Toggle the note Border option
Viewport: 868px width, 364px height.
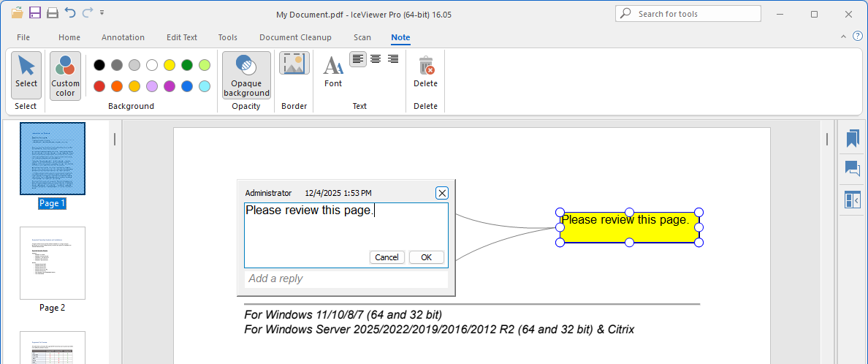pos(294,64)
